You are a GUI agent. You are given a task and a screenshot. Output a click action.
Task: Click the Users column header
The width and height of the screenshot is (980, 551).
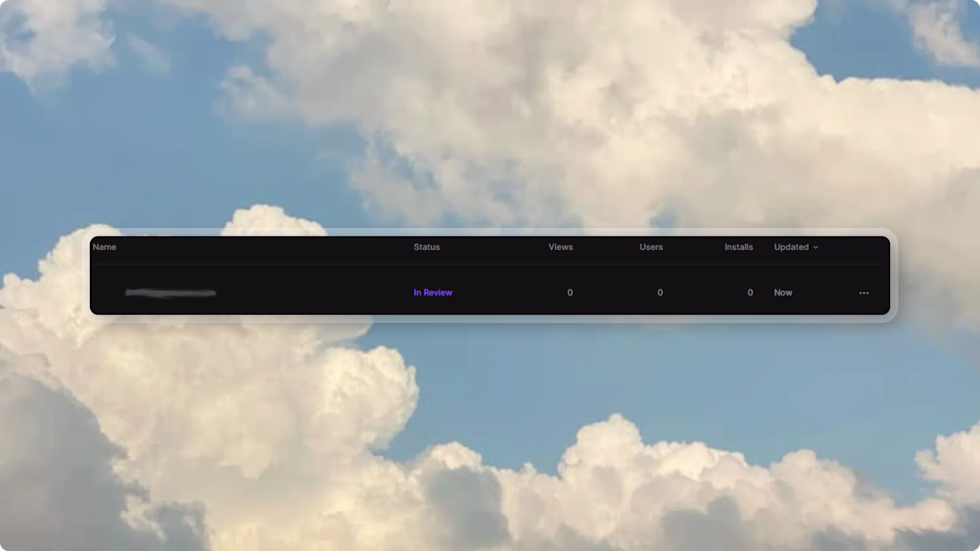point(650,247)
